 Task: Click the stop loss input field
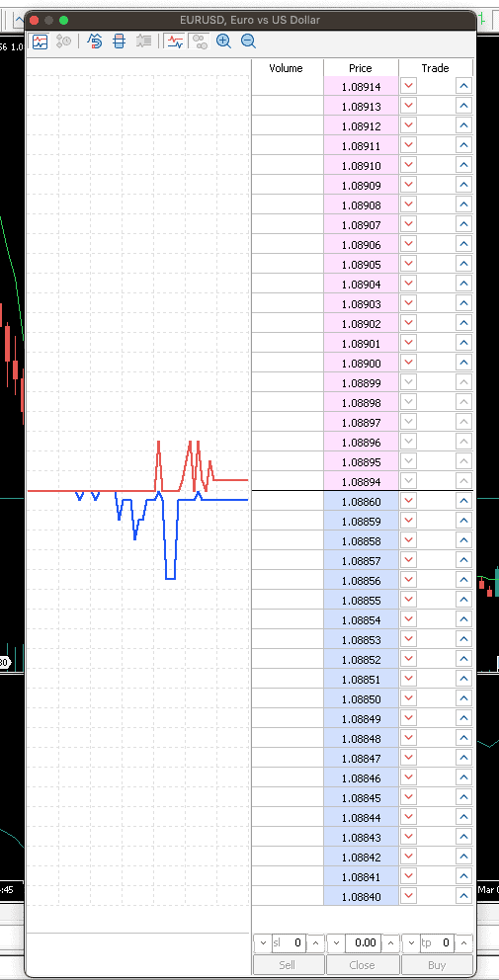[x=290, y=942]
